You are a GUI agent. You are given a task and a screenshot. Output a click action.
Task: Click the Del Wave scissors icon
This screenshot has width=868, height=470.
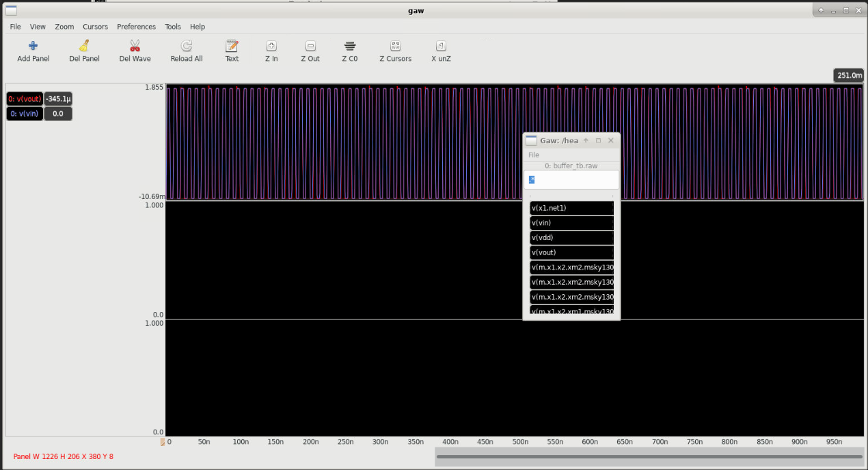click(135, 46)
